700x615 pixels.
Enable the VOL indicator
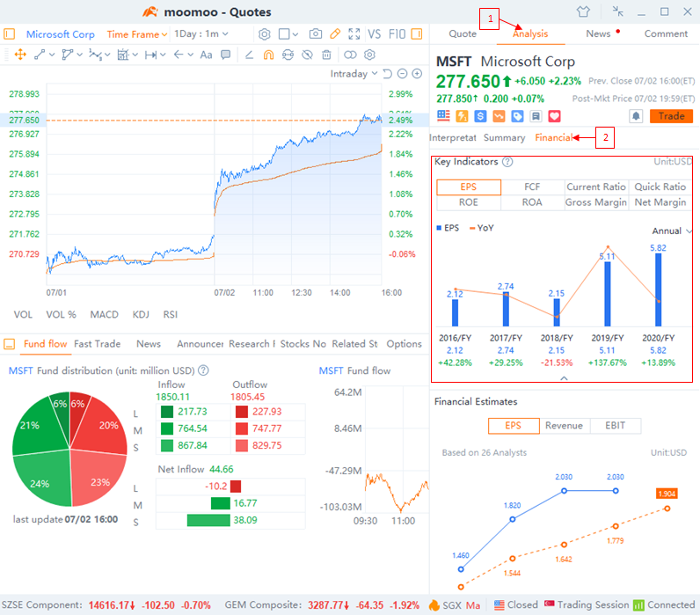(23, 314)
